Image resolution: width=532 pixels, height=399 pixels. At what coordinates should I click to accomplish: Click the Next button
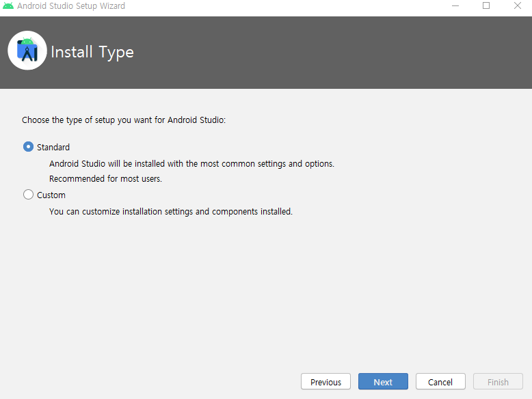pyautogui.click(x=383, y=382)
